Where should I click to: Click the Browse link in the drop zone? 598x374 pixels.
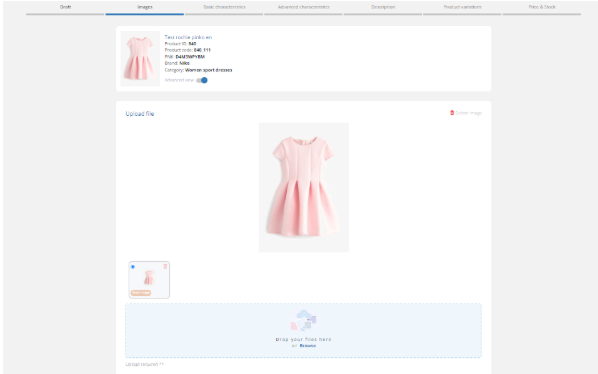(x=307, y=346)
